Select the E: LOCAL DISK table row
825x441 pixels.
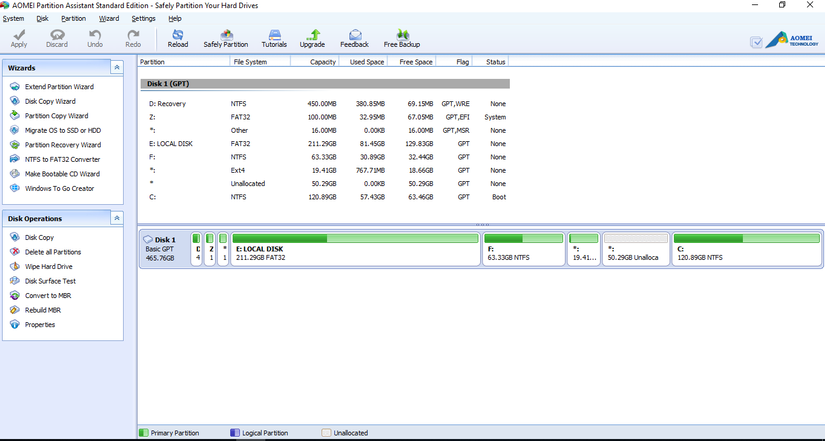[x=325, y=144]
